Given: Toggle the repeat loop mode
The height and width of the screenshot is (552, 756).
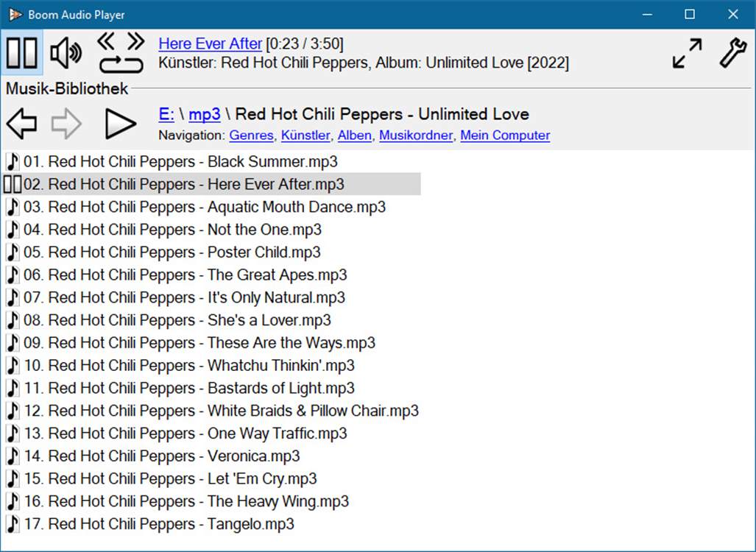Looking at the screenshot, I should (121, 65).
